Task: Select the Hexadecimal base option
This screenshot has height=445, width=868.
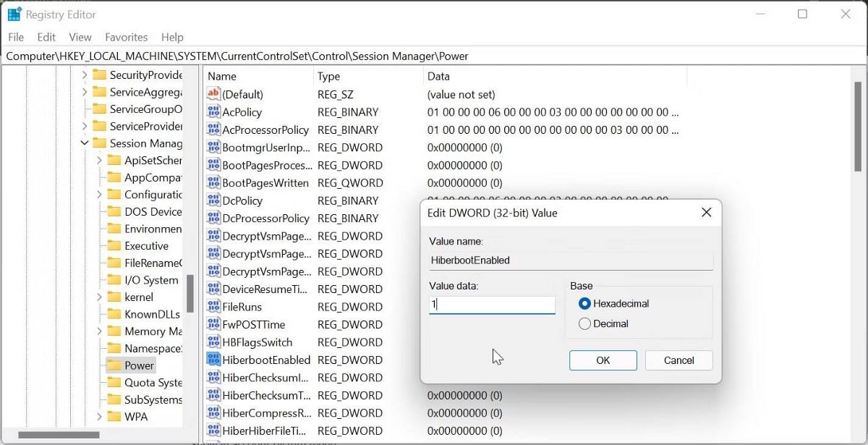Action: [586, 303]
